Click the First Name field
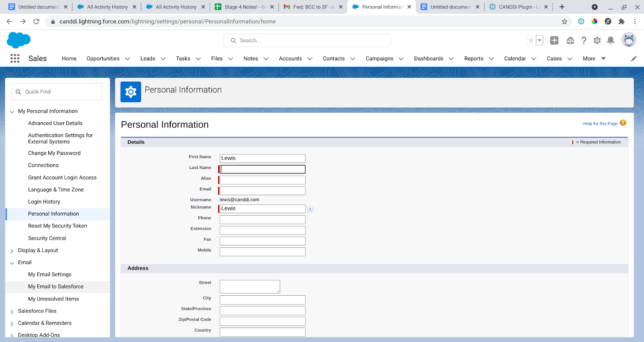This screenshot has height=342, width=644. pyautogui.click(x=262, y=158)
